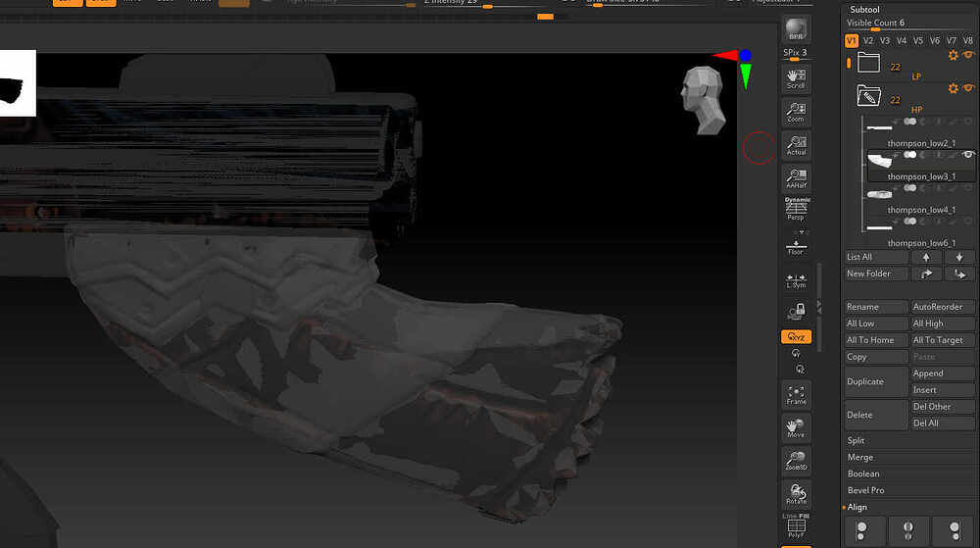Select the Move view tool
980x548 pixels.
[x=796, y=427]
